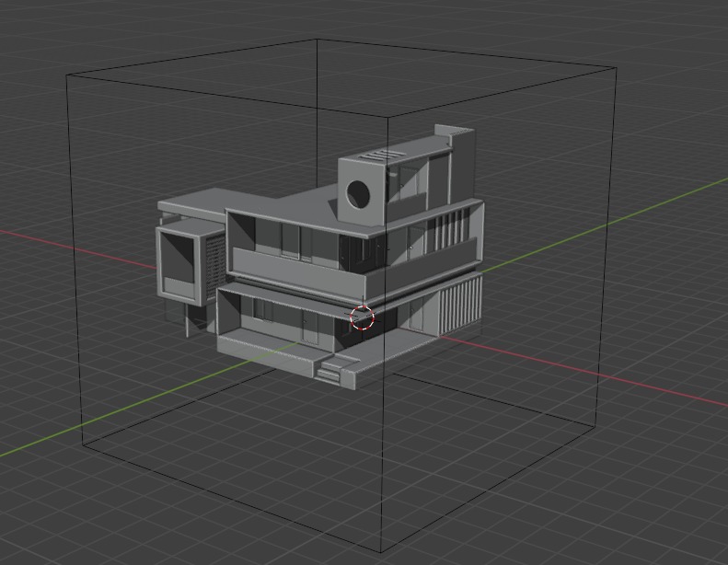
Task: Click the round window on the rooftop block
Action: point(358,193)
